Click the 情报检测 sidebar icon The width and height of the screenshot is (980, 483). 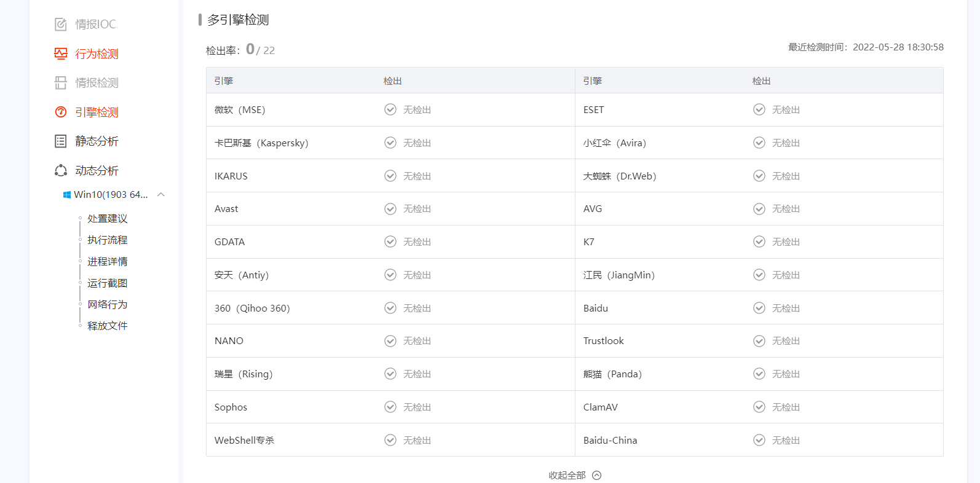pos(60,83)
